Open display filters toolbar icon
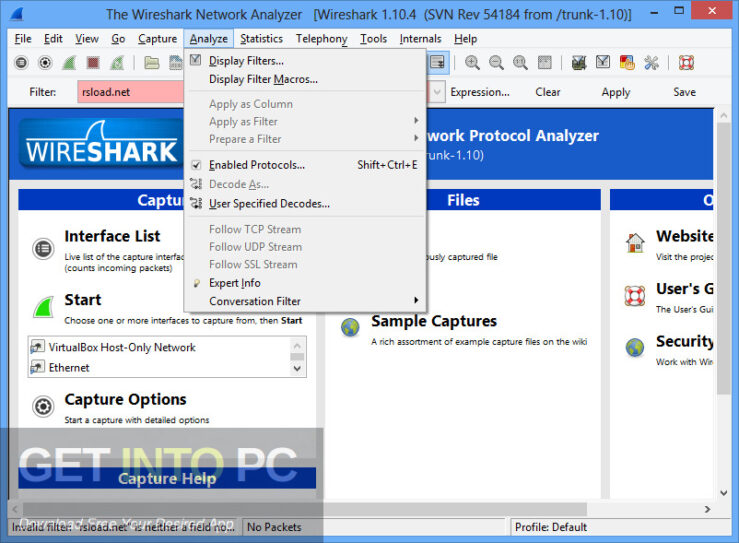739x543 pixels. pyautogui.click(x=603, y=62)
